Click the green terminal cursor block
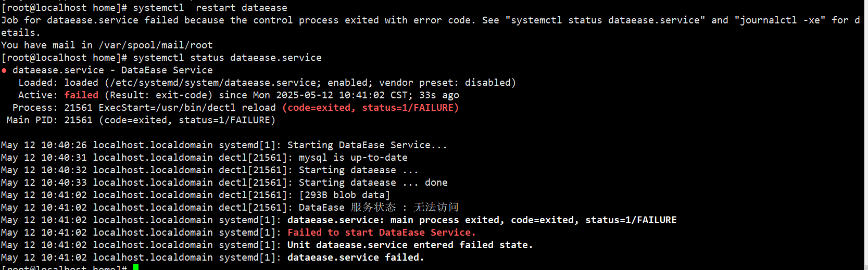Image resolution: width=868 pixels, height=270 pixels. click(x=135, y=267)
